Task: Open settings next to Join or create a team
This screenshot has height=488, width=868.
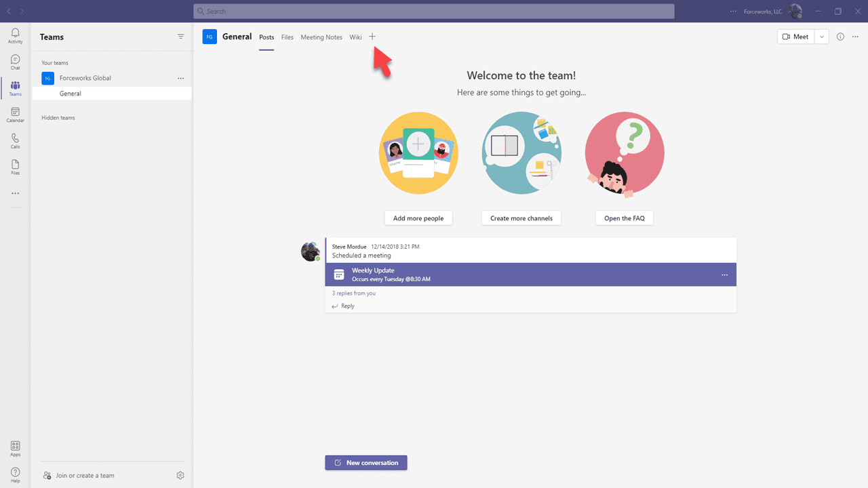Action: (x=180, y=475)
